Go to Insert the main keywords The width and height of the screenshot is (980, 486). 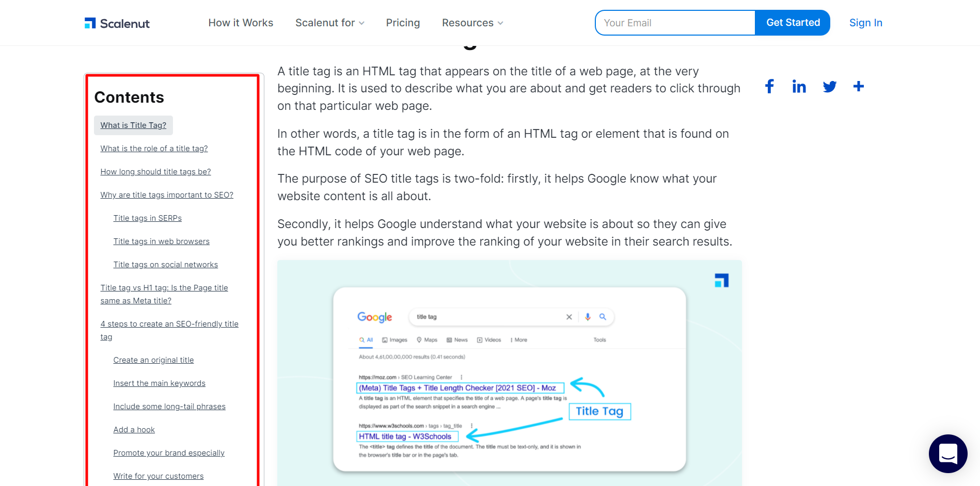click(x=160, y=383)
